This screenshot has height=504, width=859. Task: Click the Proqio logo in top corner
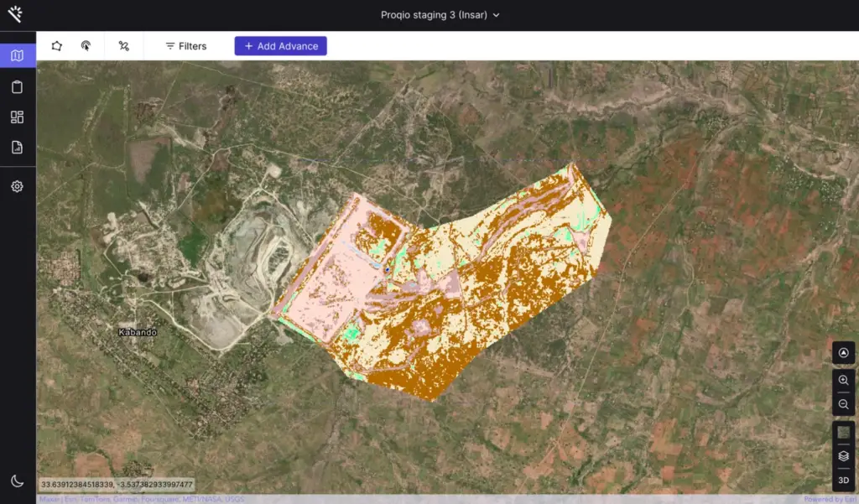click(x=14, y=14)
